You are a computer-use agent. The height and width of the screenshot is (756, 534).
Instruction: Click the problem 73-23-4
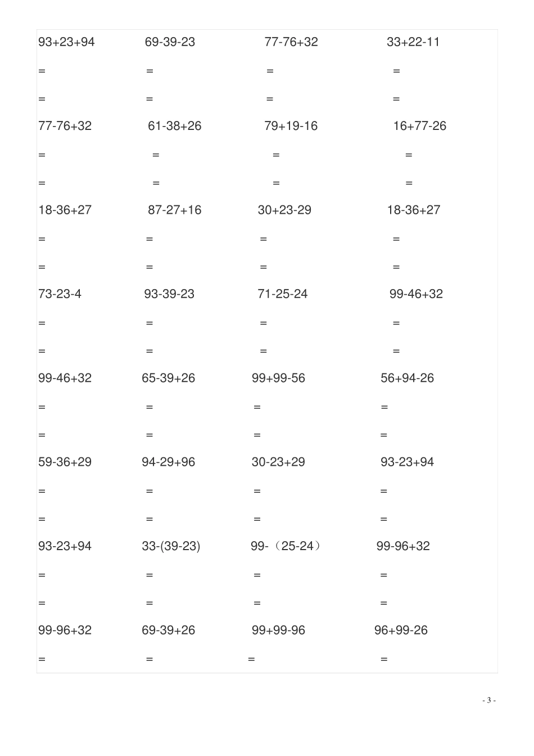coord(60,294)
